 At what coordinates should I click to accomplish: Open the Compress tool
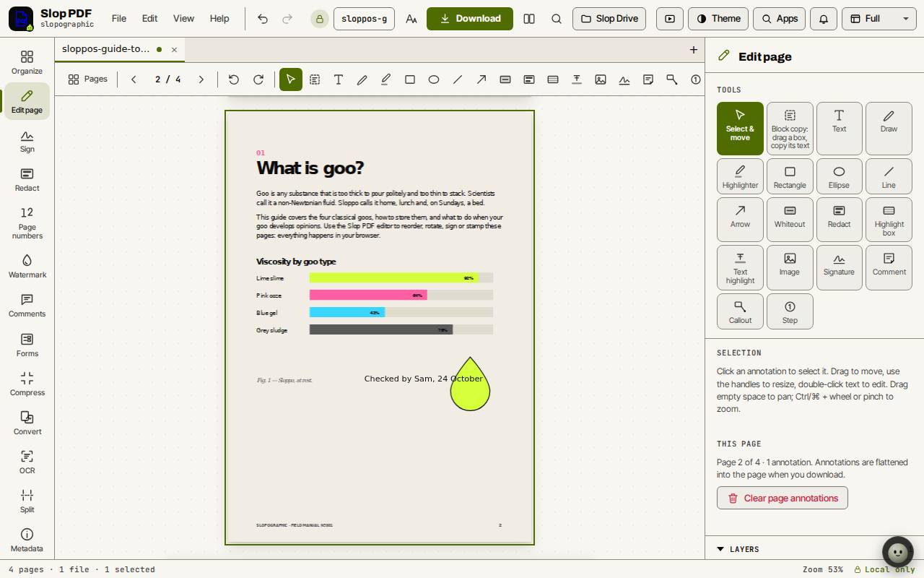point(27,384)
